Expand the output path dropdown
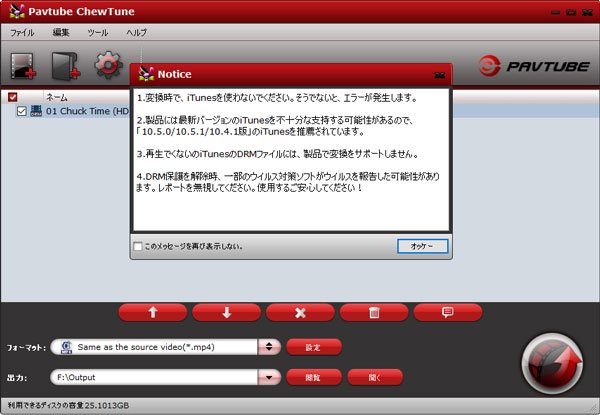 [x=269, y=378]
